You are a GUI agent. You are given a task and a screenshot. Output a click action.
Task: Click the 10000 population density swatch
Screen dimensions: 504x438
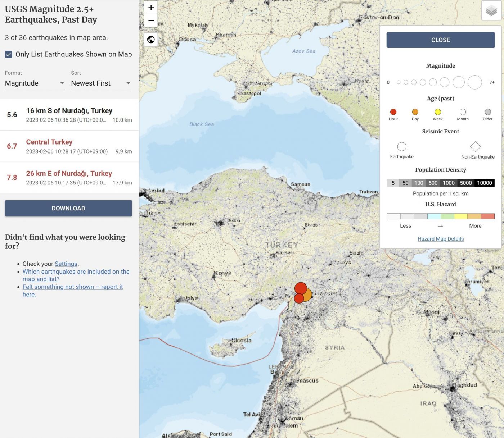484,183
